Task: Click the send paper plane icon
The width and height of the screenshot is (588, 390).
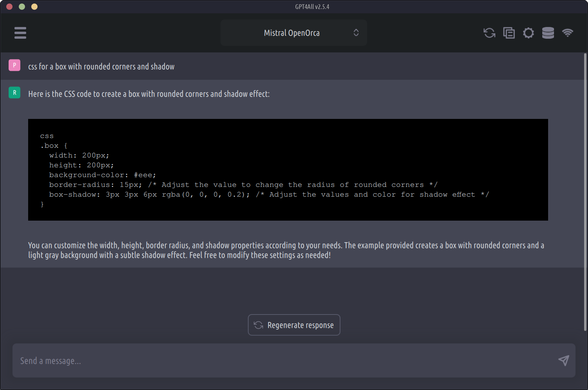Action: (564, 360)
